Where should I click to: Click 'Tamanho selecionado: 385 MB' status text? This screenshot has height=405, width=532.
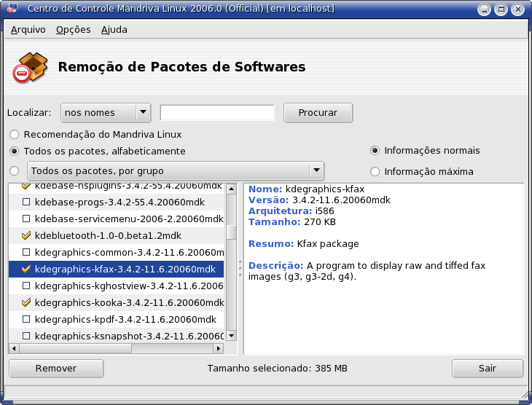(277, 369)
